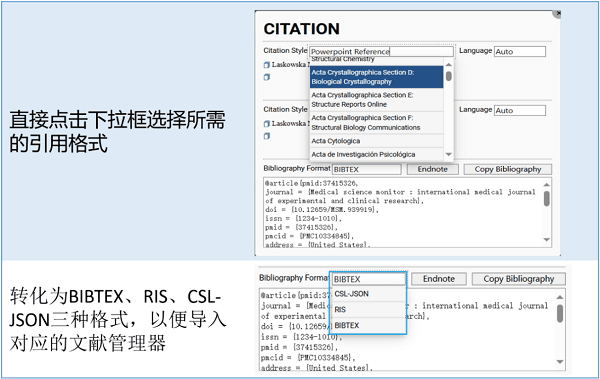This screenshot has height=379, width=600.
Task: Click the style list scrollbar down arrow
Action: tap(449, 154)
